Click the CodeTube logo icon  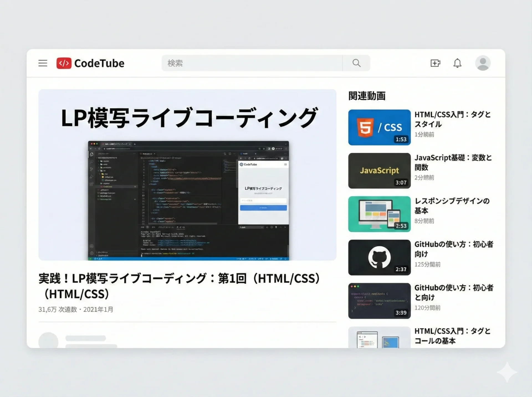[64, 63]
